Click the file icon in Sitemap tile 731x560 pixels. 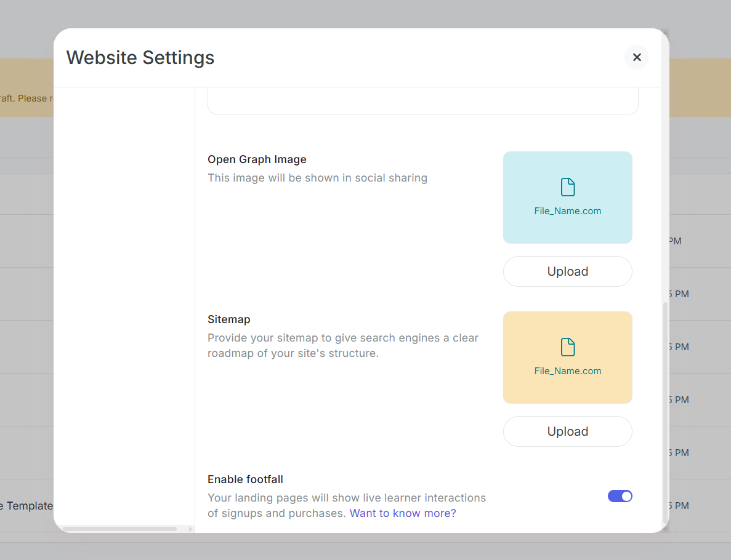click(x=568, y=347)
